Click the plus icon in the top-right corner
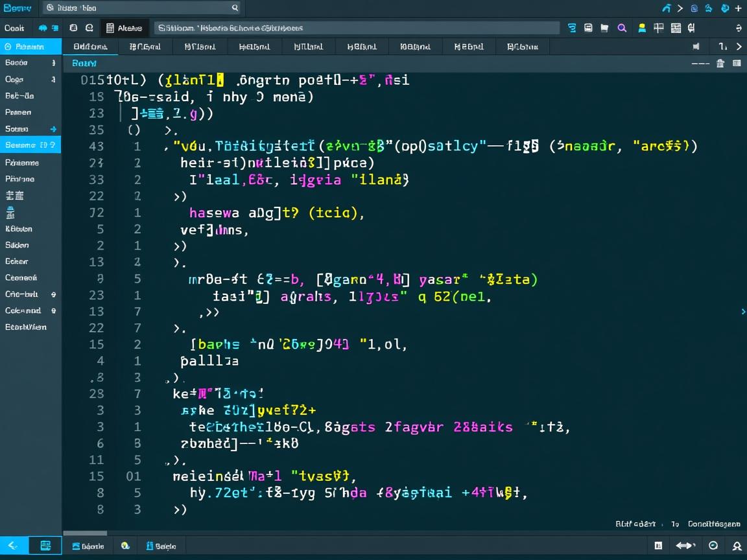Viewport: 747px width, 560px height. (738, 8)
